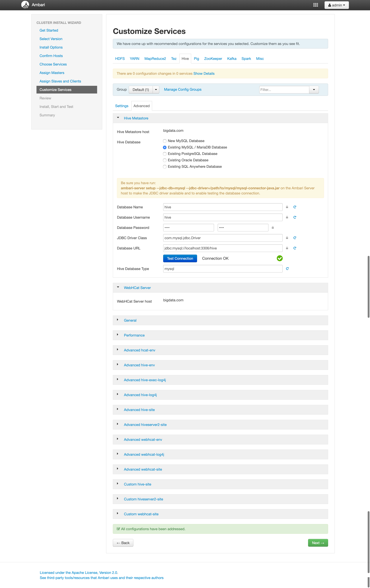The image size is (370, 588).
Task: Open the apps grid icon in top bar
Action: [316, 5]
